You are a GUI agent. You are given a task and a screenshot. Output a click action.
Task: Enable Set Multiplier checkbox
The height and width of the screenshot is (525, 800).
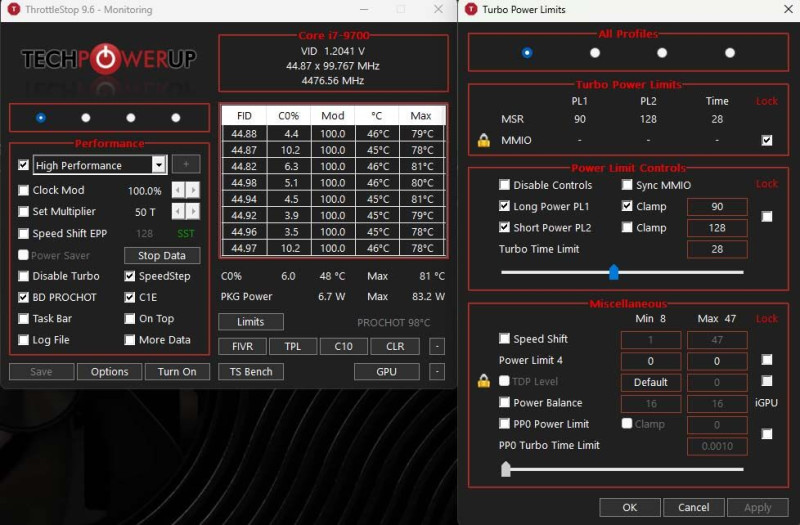[23, 211]
